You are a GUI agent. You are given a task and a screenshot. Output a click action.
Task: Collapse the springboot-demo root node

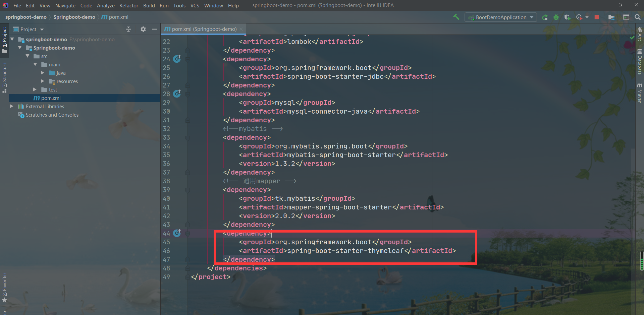tap(12, 39)
